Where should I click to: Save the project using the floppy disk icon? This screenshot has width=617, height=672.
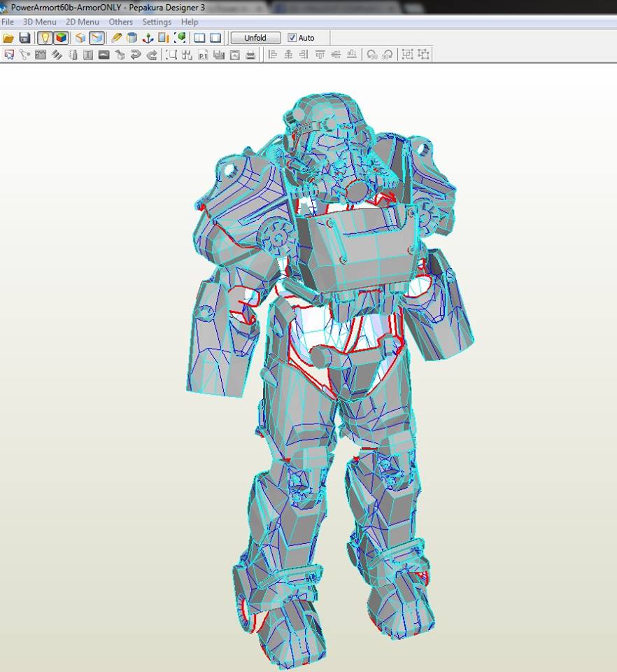24,38
